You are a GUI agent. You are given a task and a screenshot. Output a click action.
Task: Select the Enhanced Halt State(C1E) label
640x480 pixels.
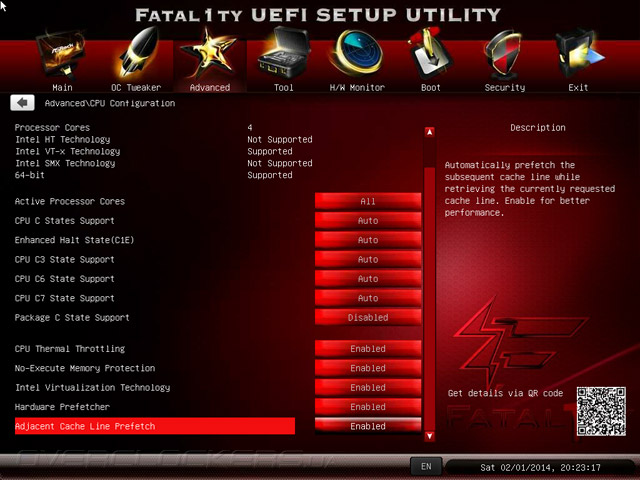click(74, 240)
